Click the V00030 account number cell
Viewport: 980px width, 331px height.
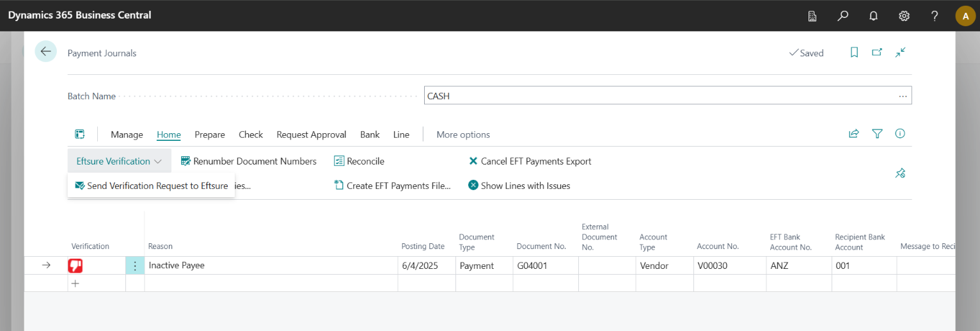730,265
